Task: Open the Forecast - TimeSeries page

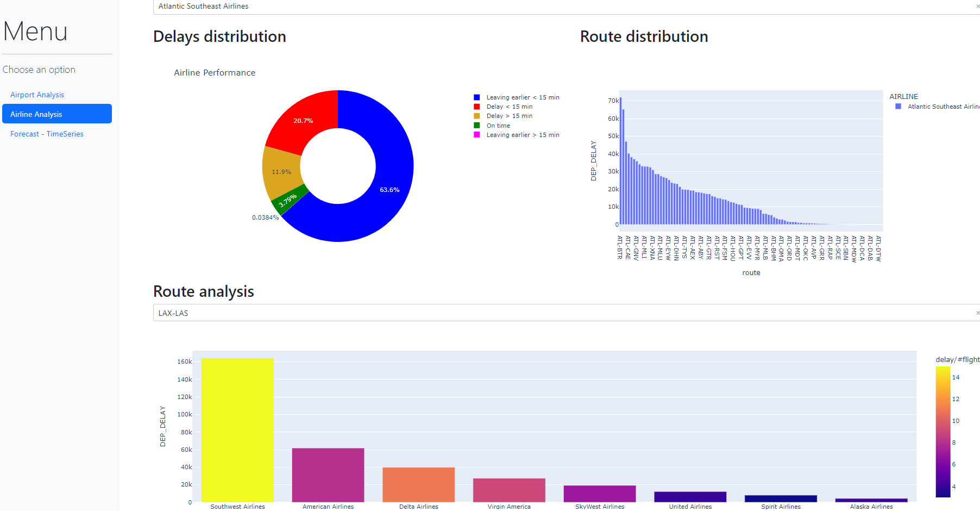Action: [47, 134]
